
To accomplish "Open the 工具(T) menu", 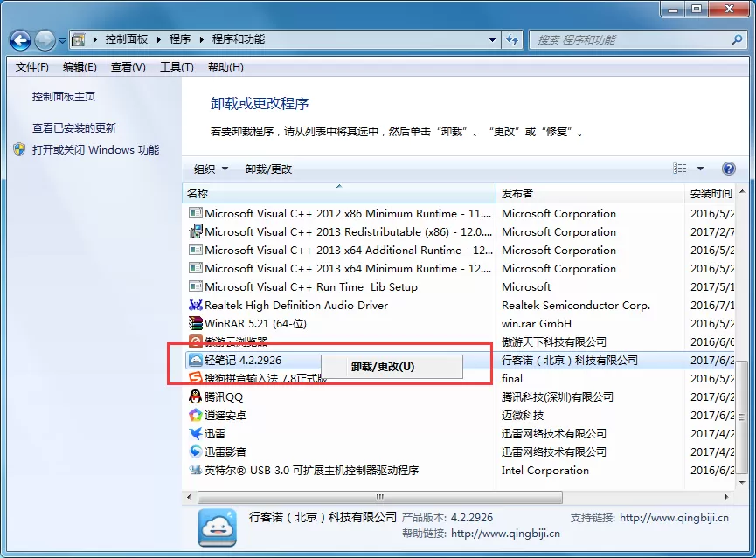I will (x=177, y=67).
